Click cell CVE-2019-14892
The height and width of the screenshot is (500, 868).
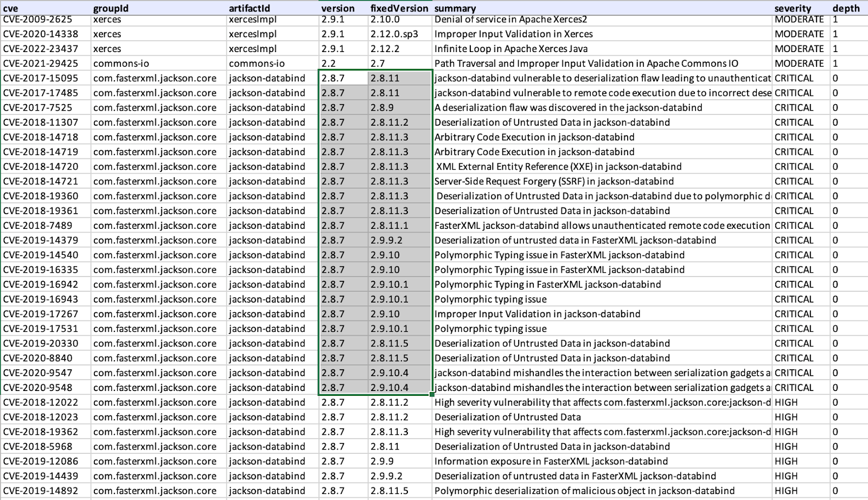tap(46, 490)
